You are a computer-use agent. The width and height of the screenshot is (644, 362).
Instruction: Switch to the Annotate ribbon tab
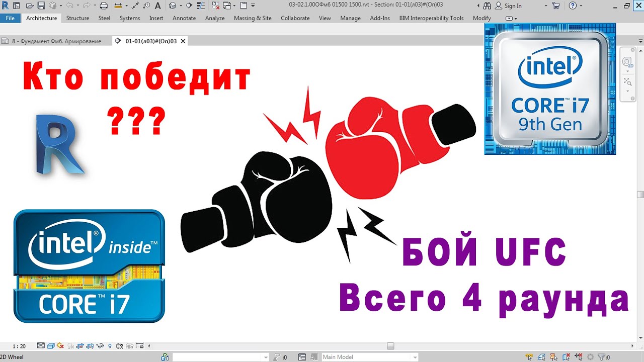pyautogui.click(x=184, y=18)
